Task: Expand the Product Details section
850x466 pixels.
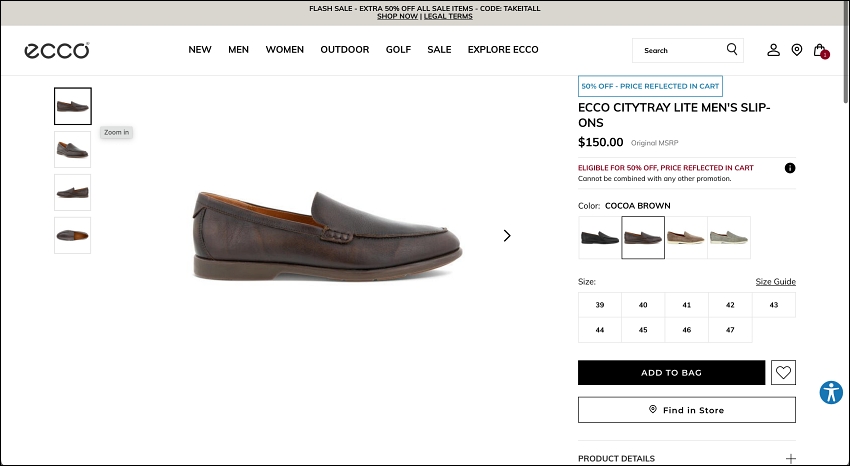Action: [x=687, y=458]
